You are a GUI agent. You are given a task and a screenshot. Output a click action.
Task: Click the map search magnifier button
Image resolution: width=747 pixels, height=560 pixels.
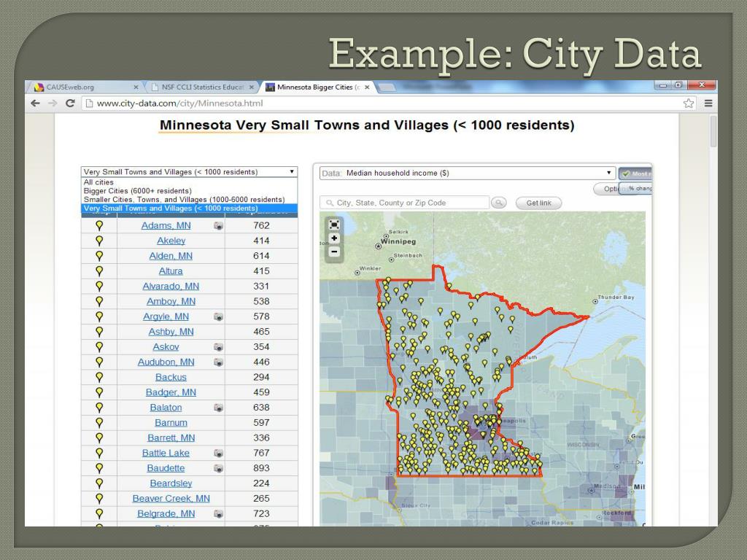click(499, 203)
